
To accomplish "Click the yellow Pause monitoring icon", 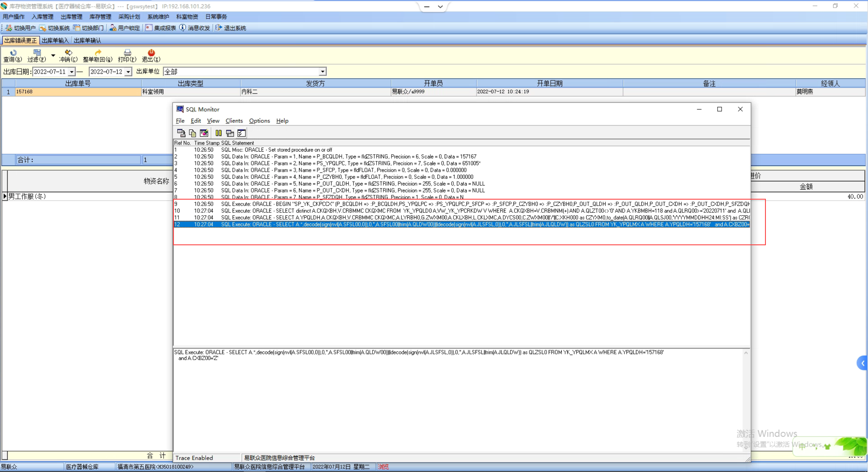I will 218,133.
